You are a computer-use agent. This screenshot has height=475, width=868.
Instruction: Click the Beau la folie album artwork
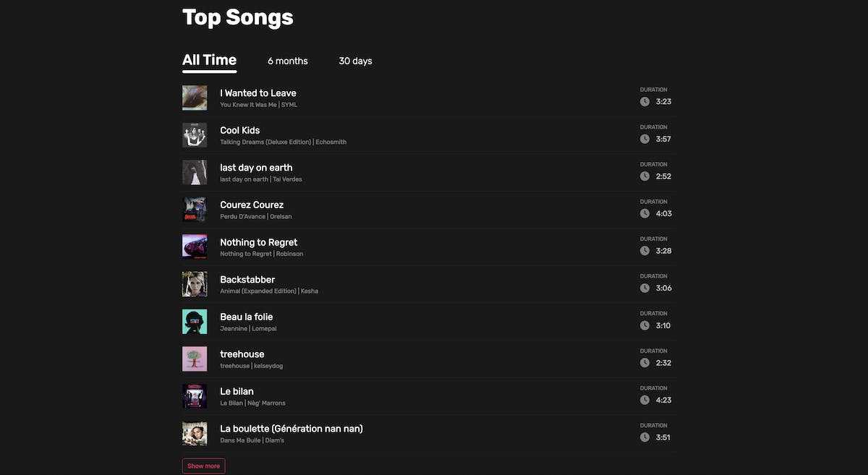pyautogui.click(x=195, y=322)
